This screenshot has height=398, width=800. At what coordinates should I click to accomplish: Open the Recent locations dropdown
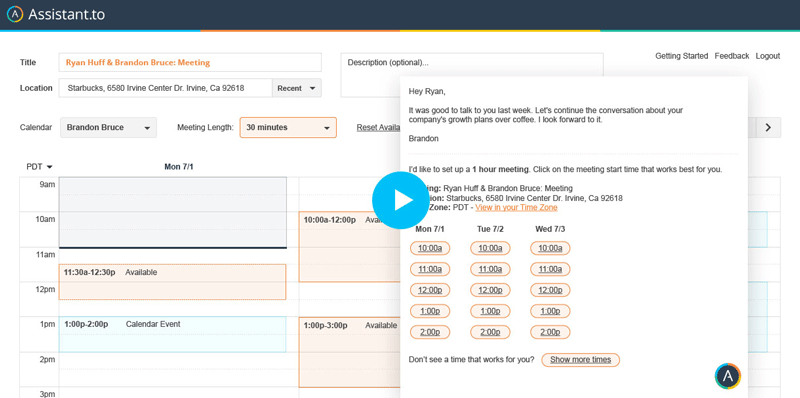(x=296, y=88)
